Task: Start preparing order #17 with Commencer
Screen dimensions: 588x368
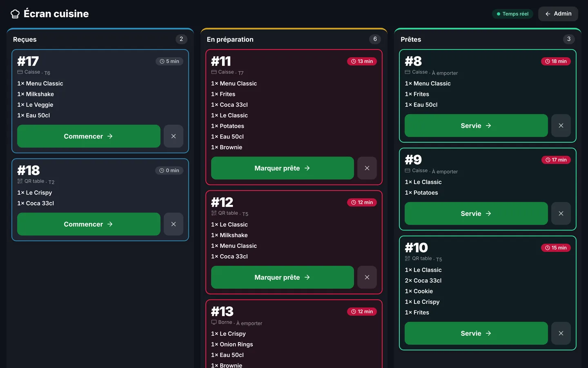Action: 89,136
